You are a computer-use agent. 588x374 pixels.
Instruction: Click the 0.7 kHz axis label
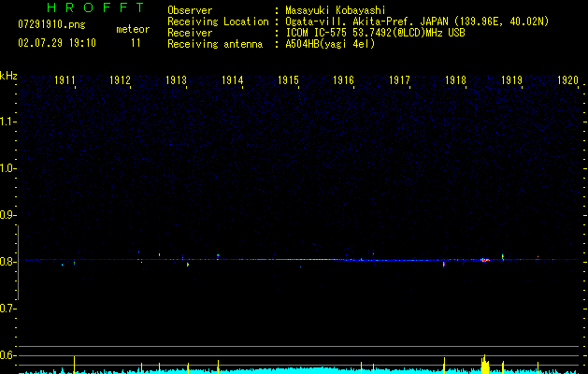click(7, 309)
